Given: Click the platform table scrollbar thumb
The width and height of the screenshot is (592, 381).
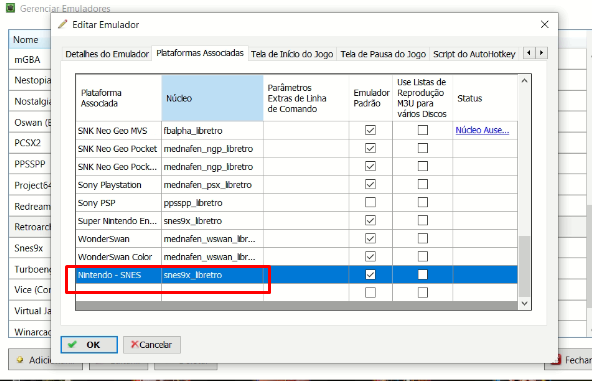Looking at the screenshot, I should pos(524,266).
